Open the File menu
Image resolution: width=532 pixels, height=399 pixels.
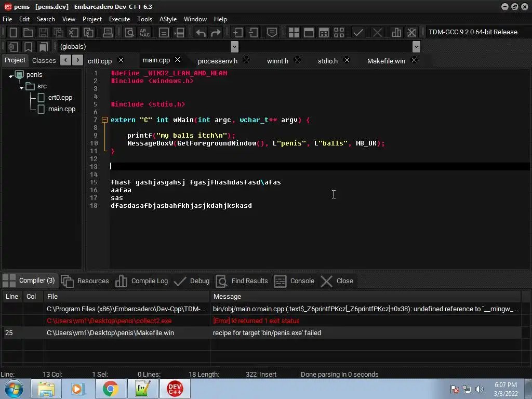(x=7, y=19)
